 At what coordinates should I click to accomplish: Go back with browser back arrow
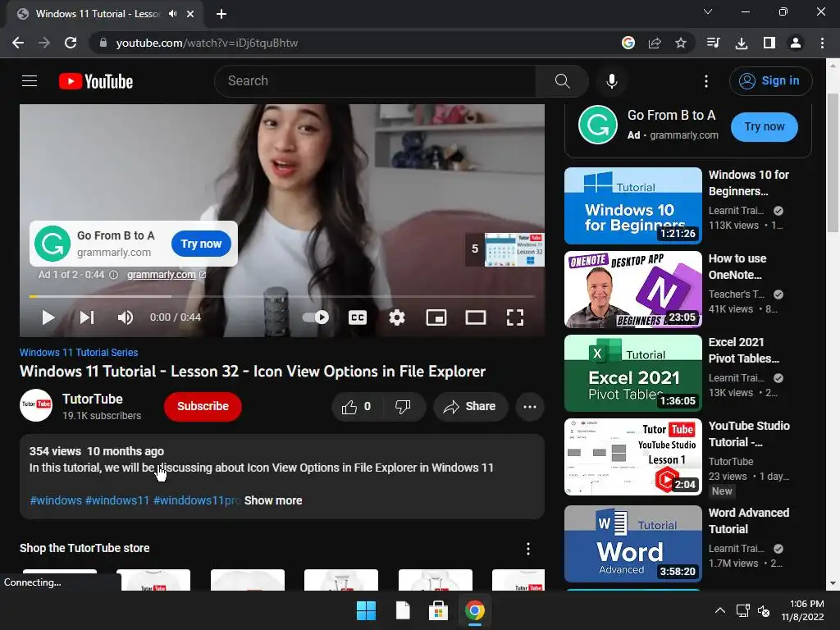pyautogui.click(x=18, y=43)
